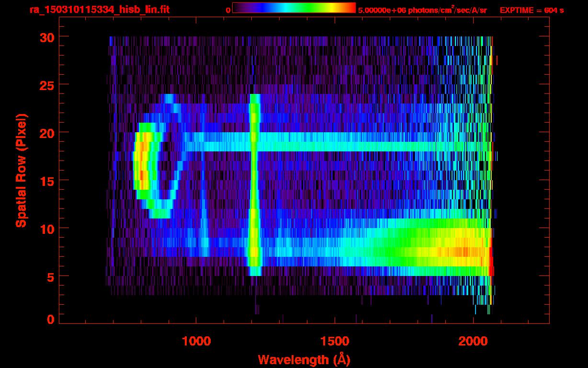588x368 pixels.
Task: Click the 5.00000e+06 photons units label
Action: (422, 10)
